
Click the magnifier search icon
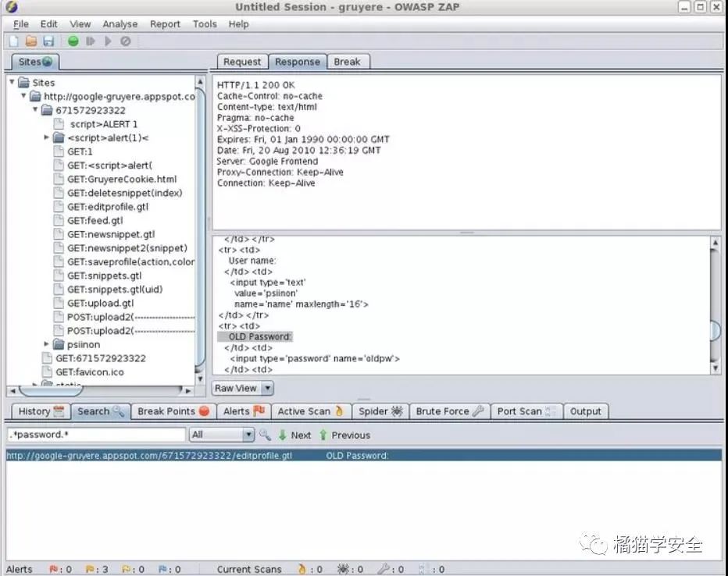click(x=265, y=435)
